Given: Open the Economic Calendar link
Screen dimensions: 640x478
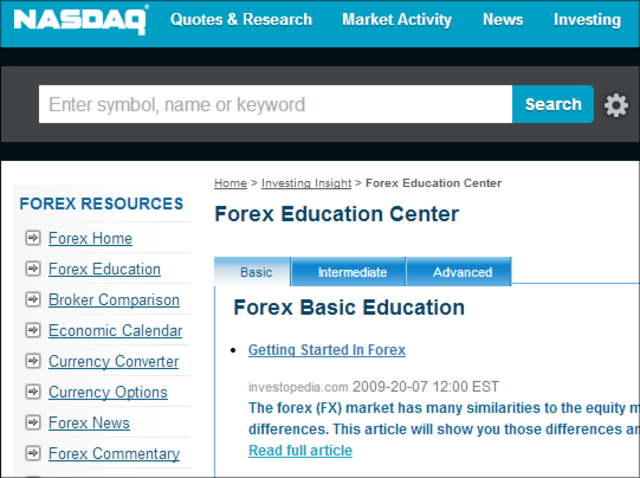Looking at the screenshot, I should click(x=115, y=331).
